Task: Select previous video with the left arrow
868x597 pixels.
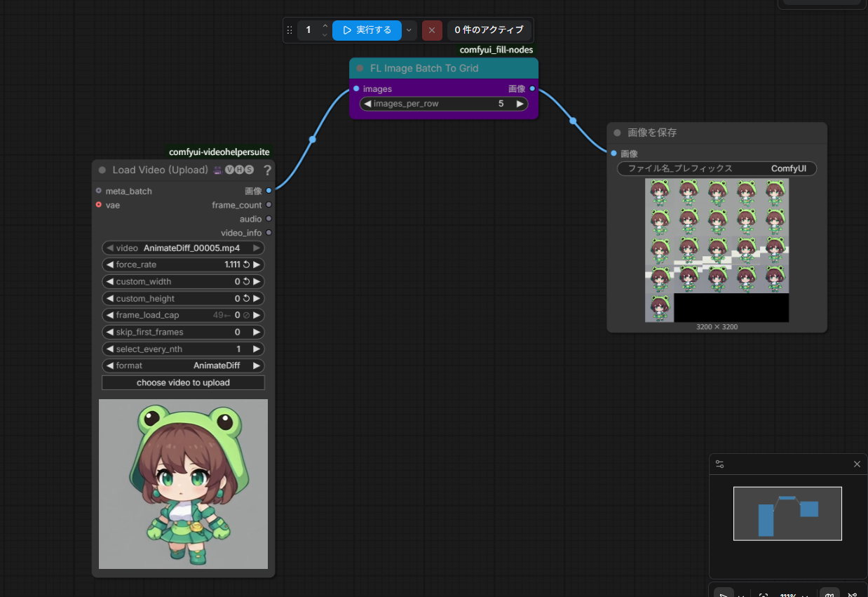Action: [109, 248]
